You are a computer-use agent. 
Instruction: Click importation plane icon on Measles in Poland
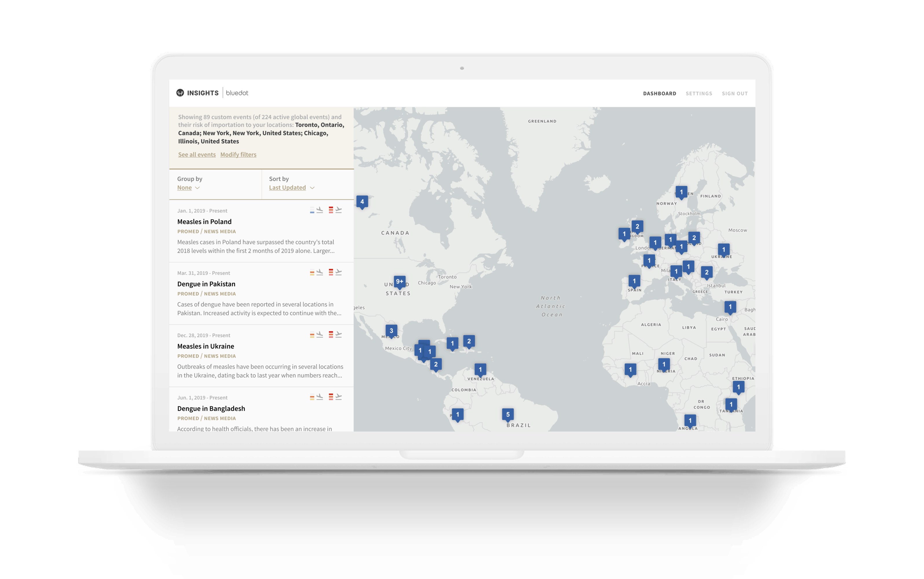point(320,210)
